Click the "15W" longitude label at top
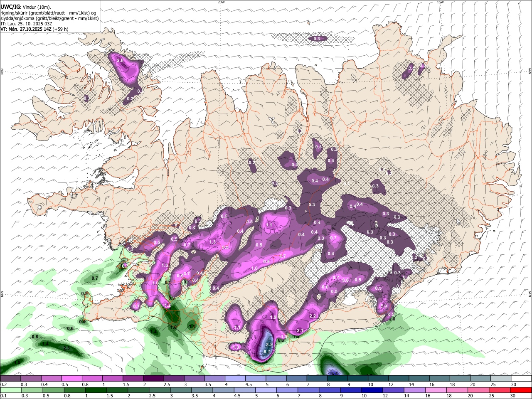Image resolution: width=532 pixels, height=399 pixels. 440,2
